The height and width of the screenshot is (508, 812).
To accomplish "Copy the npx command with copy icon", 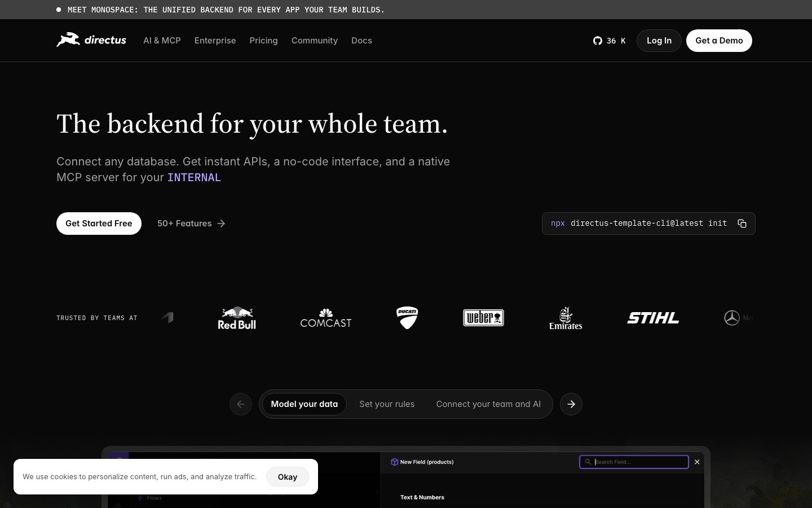I will 742,224.
